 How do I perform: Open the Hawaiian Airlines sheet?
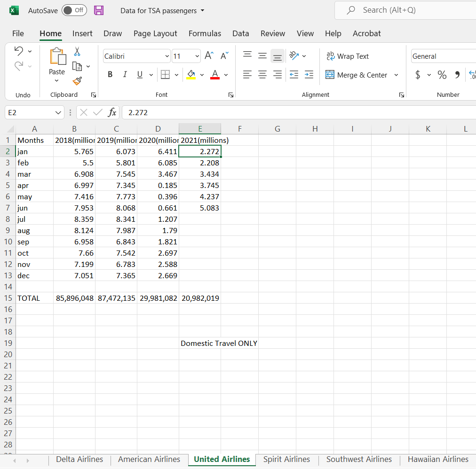(x=438, y=459)
